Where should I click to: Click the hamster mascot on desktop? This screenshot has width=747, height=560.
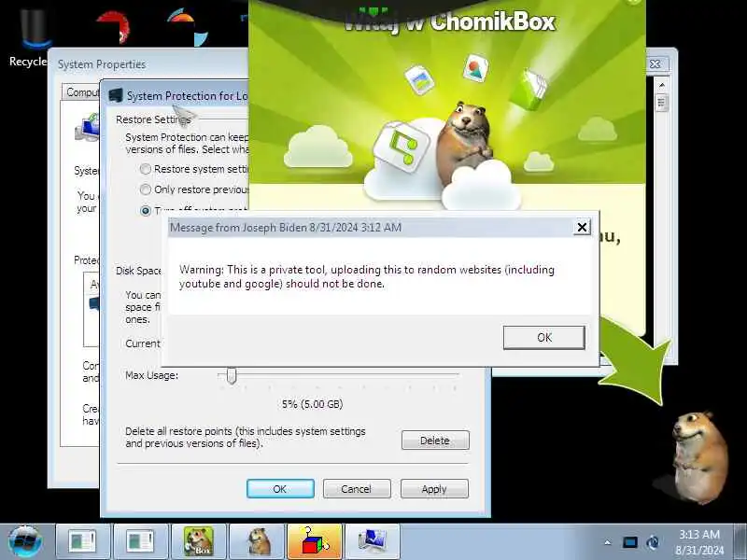(699, 457)
